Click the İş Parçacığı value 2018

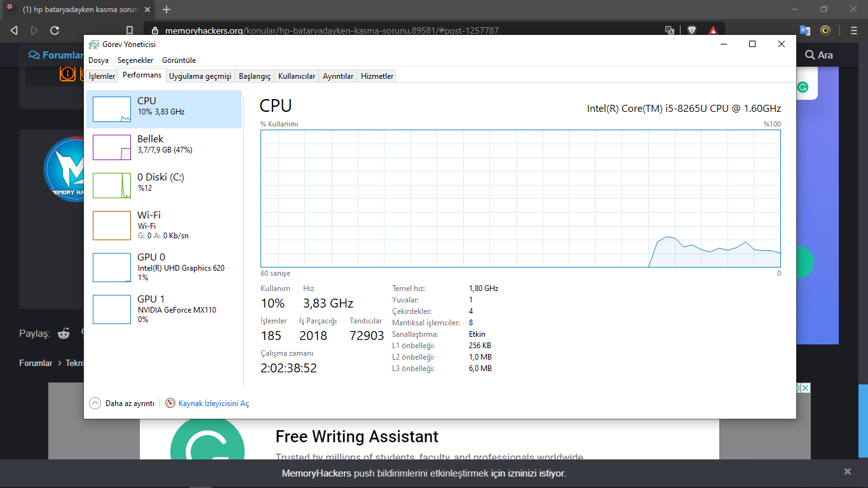pyautogui.click(x=313, y=335)
